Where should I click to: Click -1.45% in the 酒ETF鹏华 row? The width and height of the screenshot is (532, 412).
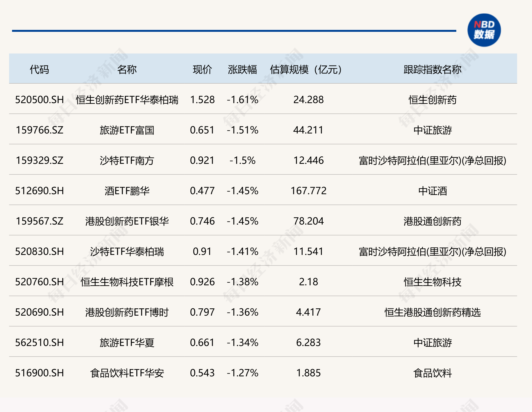coord(242,191)
